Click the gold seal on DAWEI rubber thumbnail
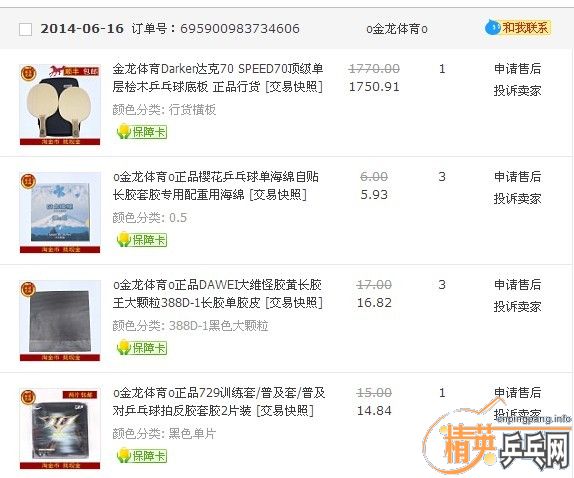 click(x=28, y=289)
